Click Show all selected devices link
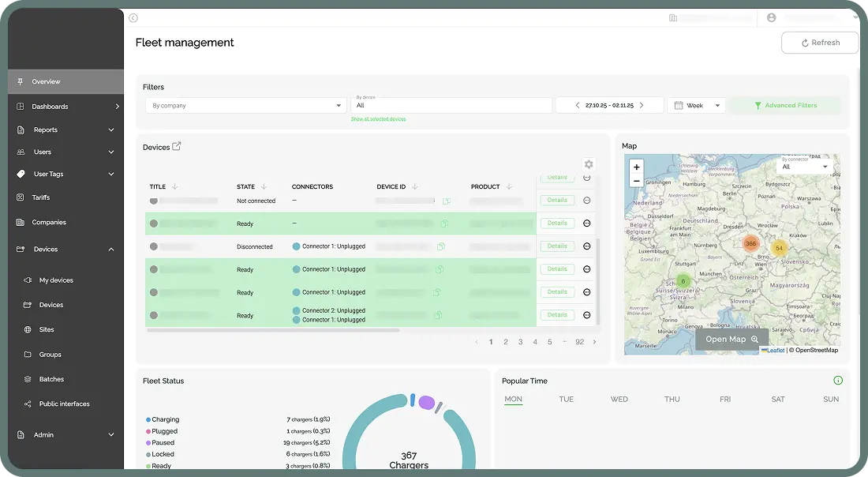 tap(378, 119)
